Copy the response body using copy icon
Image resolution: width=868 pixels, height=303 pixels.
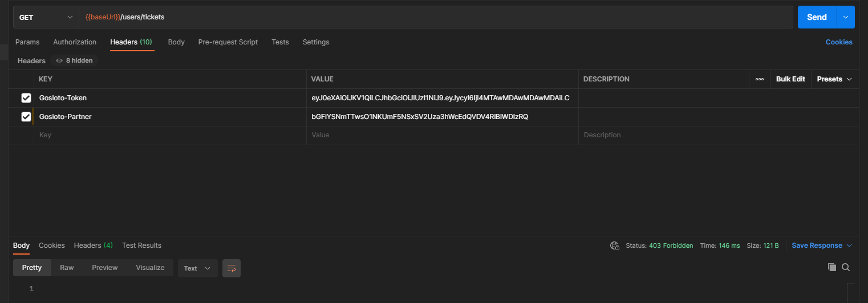click(832, 267)
